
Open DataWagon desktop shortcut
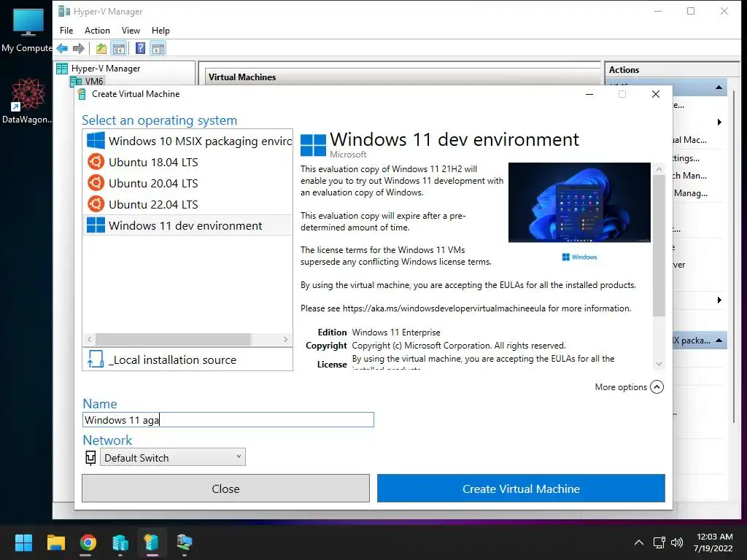tap(27, 101)
